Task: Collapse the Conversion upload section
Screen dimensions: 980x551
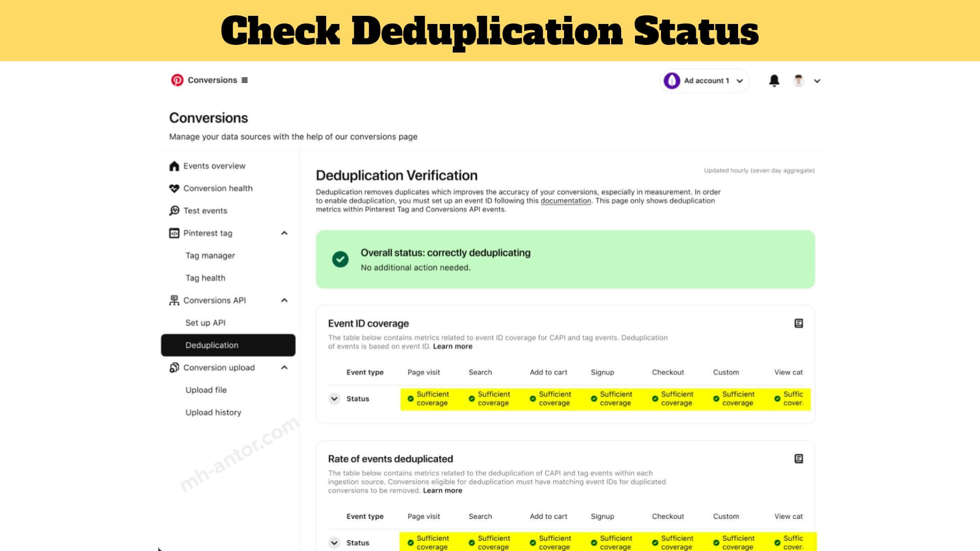Action: click(284, 368)
